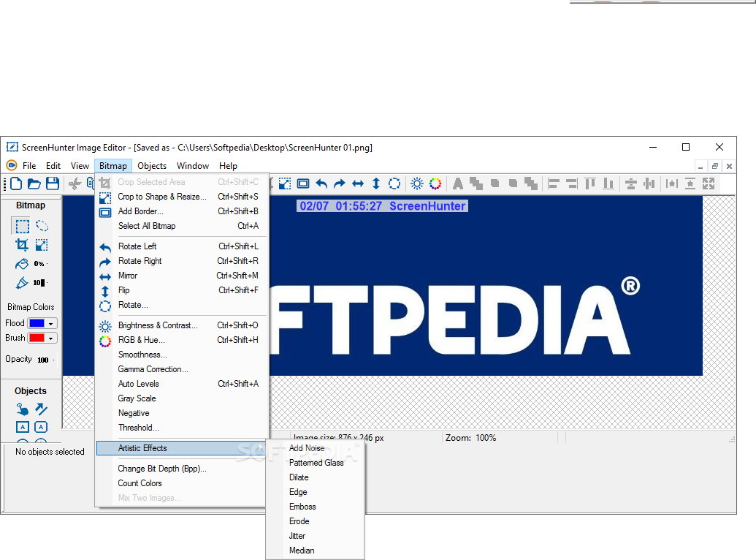The width and height of the screenshot is (756, 560).
Task: Choose Brightness & Contrast... menu entry
Action: click(x=183, y=325)
